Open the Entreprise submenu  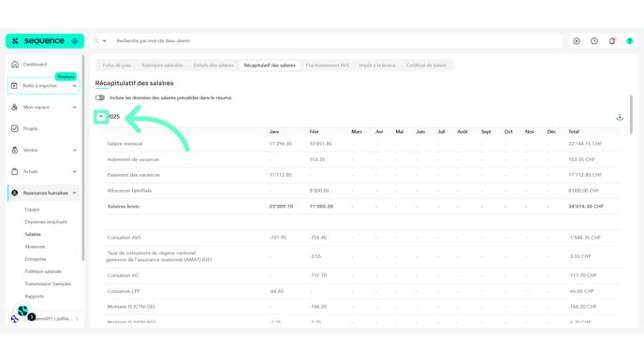click(x=36, y=259)
